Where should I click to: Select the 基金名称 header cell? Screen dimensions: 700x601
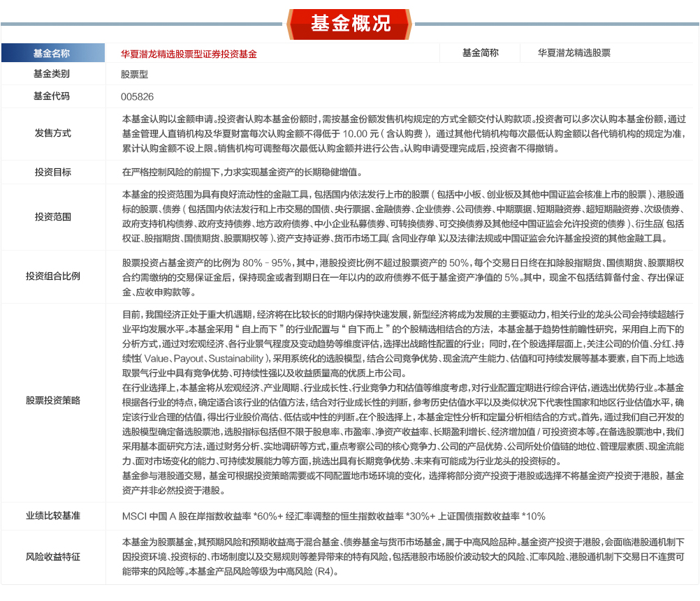point(52,54)
